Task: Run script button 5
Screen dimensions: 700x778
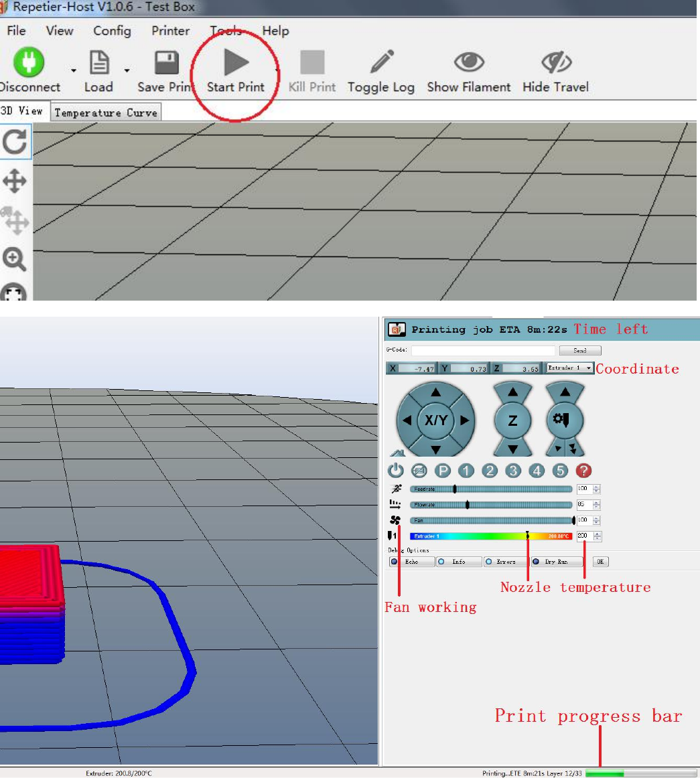Action: point(560,471)
